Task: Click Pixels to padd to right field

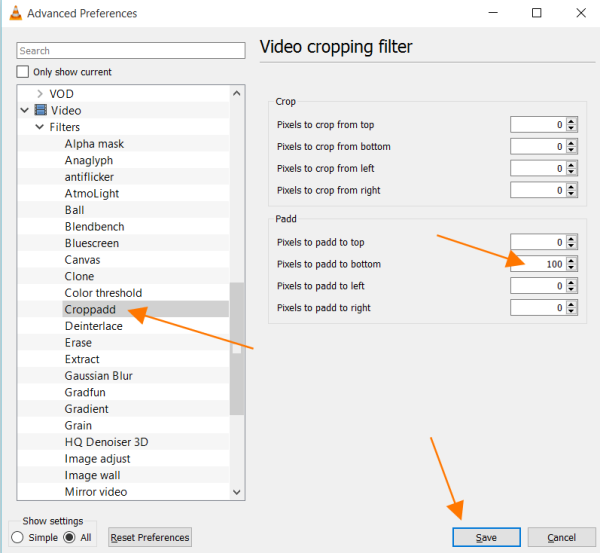Action: click(537, 307)
